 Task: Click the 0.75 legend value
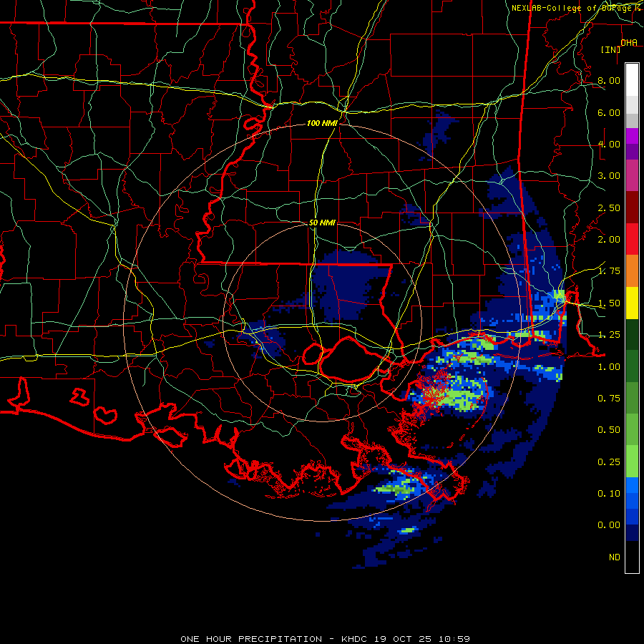tap(609, 399)
